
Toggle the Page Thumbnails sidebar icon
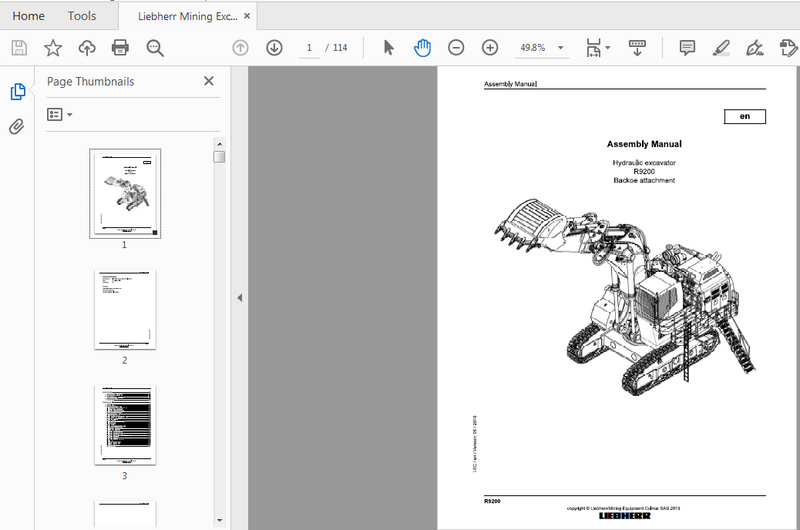[17, 92]
